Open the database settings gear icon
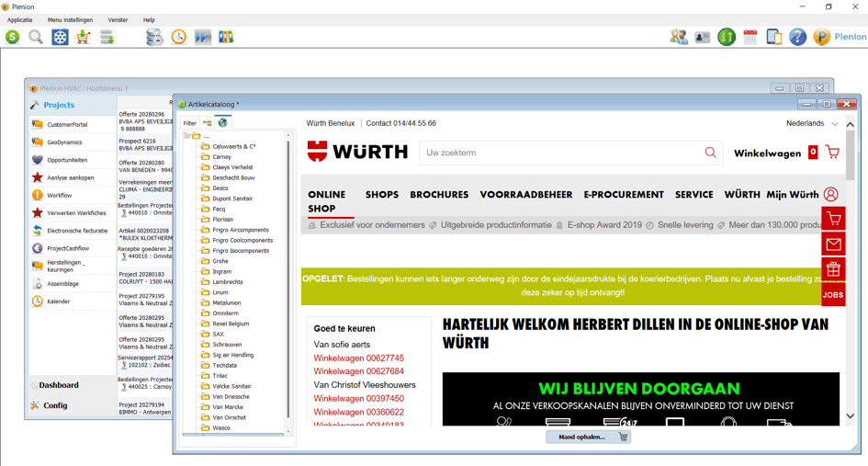868x466 pixels. [x=154, y=37]
